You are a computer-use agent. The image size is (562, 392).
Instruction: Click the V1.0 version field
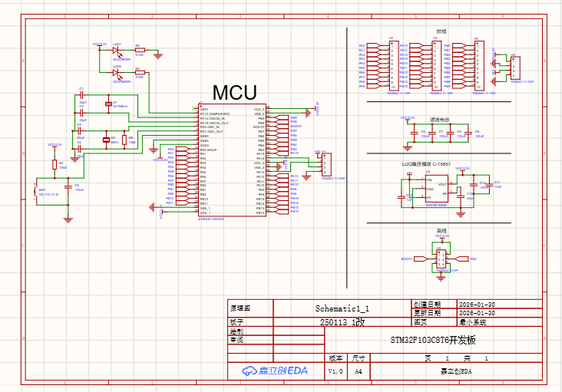tap(336, 371)
